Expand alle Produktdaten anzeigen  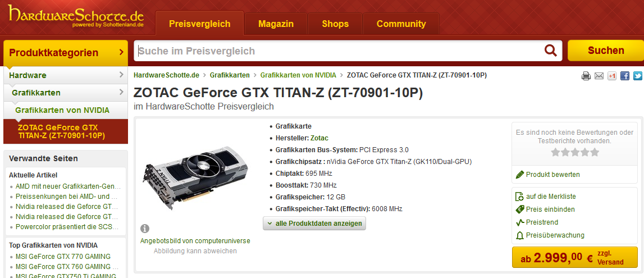[314, 224]
